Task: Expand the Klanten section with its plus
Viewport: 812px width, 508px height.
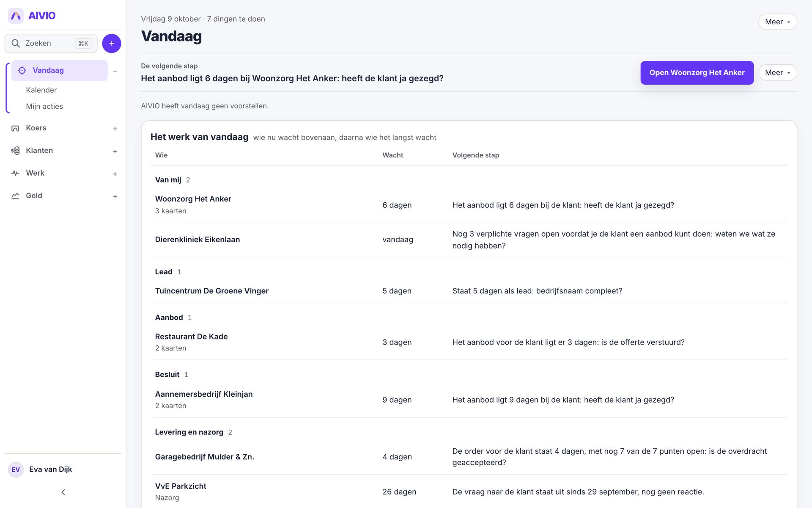Action: tap(115, 151)
